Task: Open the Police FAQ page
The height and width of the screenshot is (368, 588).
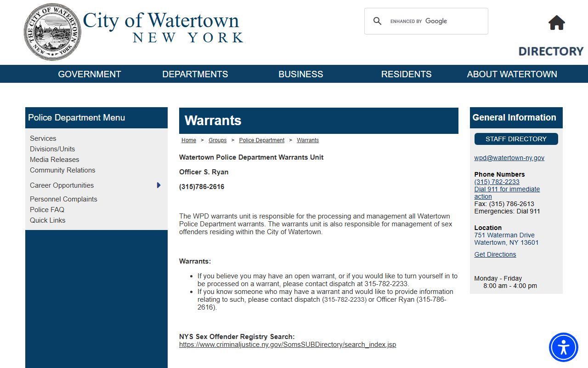Action: click(47, 210)
